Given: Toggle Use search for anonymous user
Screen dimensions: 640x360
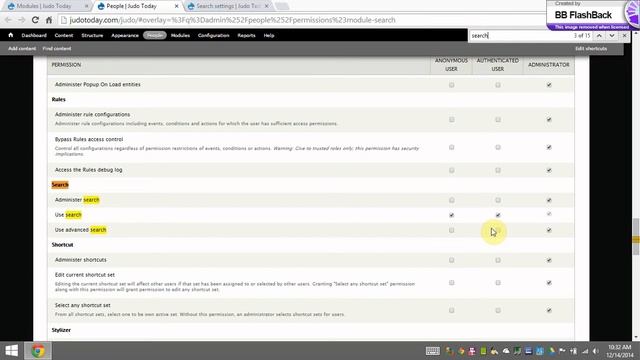Looking at the screenshot, I should 451,215.
